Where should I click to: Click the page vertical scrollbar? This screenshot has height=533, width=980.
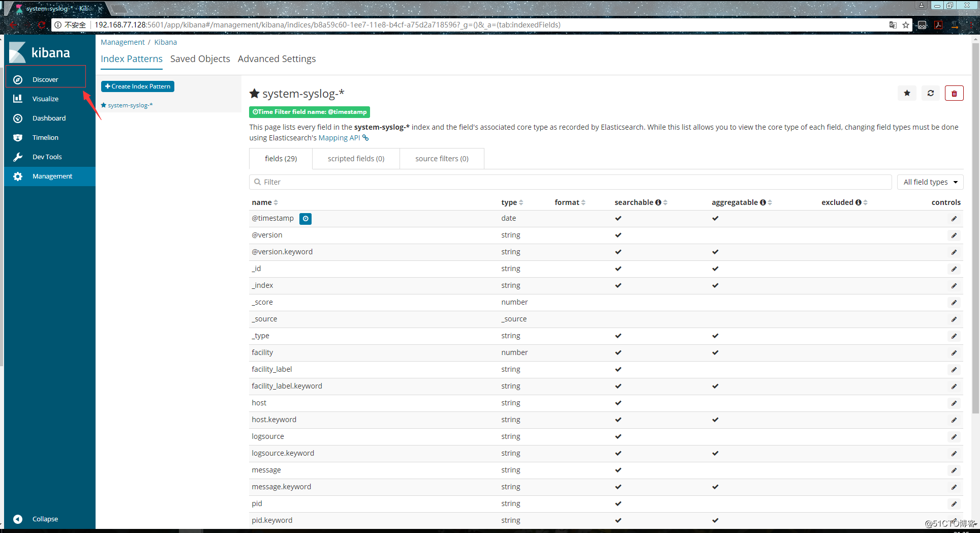pos(975,229)
